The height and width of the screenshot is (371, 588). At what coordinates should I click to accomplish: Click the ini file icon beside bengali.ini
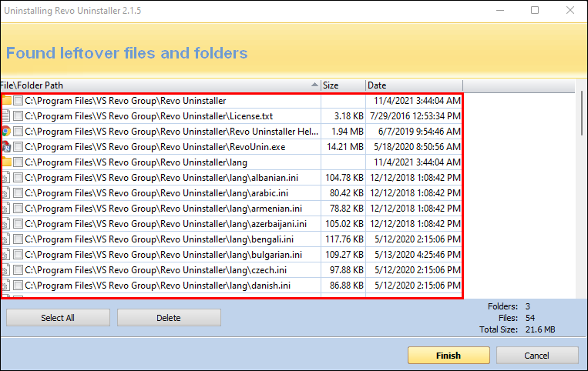tap(6, 239)
